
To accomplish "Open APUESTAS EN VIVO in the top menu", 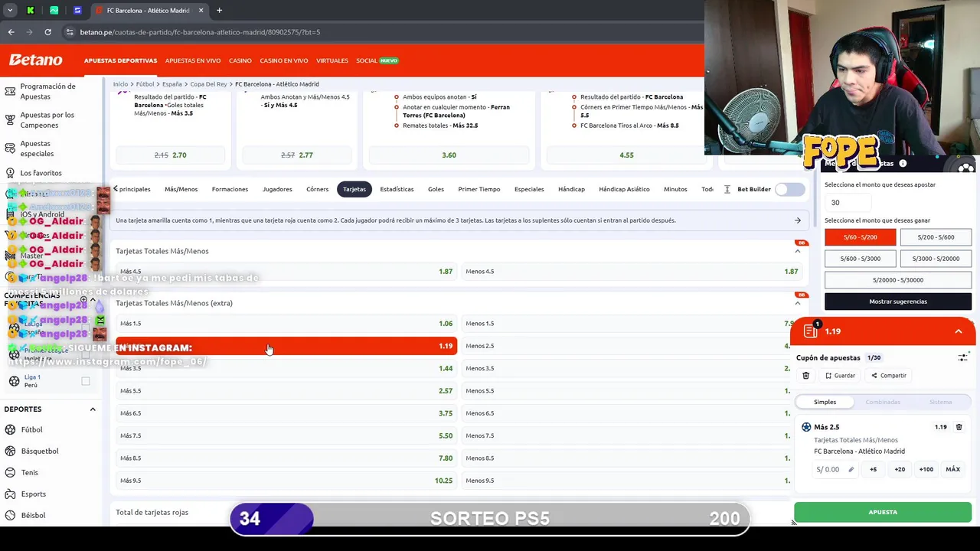I will pyautogui.click(x=193, y=60).
